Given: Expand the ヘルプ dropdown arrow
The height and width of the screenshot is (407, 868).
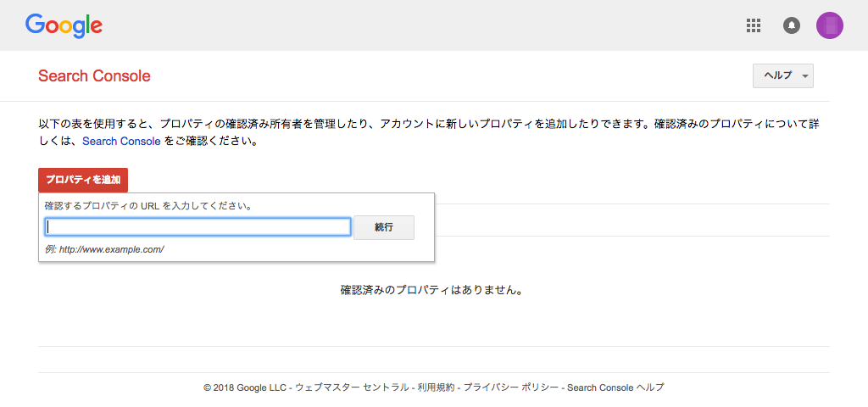Looking at the screenshot, I should pos(805,76).
